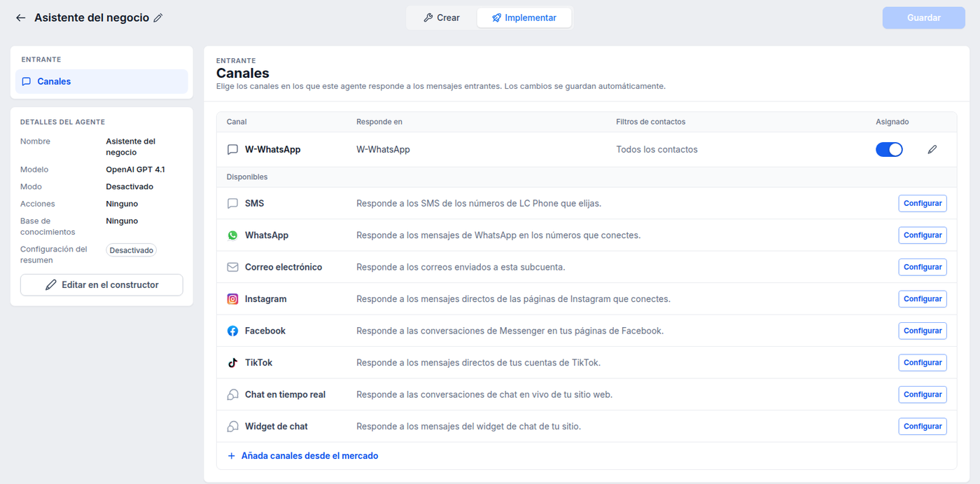
Task: Click the Modo value Desactivado
Action: (129, 187)
